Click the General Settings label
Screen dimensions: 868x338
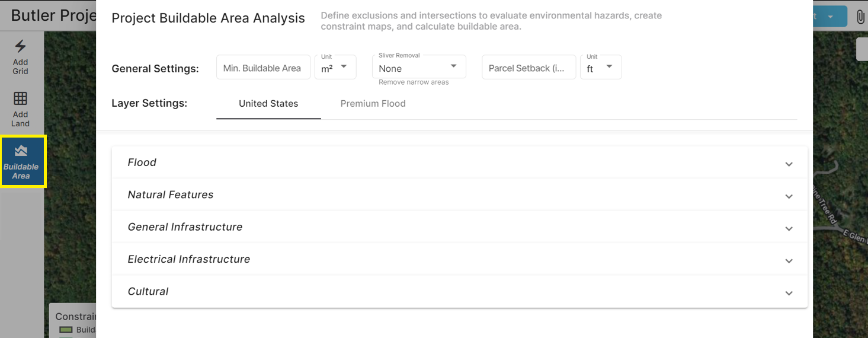tap(155, 69)
